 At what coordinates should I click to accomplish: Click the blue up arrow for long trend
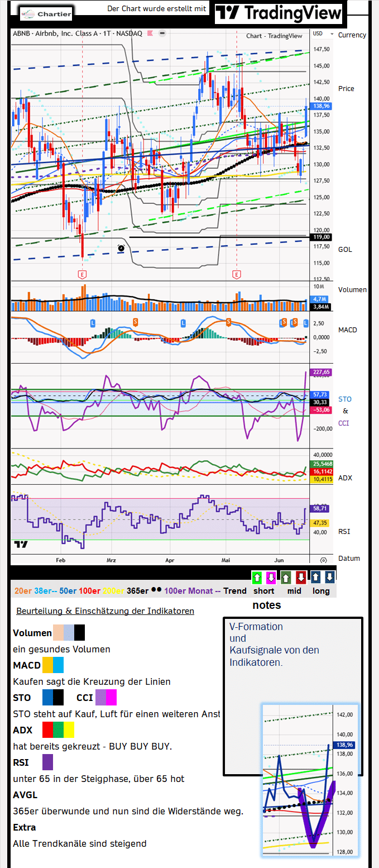[315, 578]
